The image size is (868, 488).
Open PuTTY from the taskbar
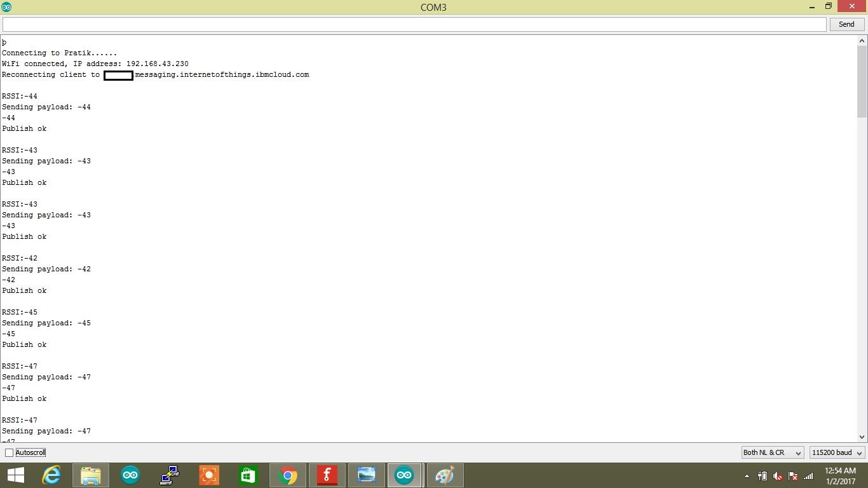(x=170, y=475)
